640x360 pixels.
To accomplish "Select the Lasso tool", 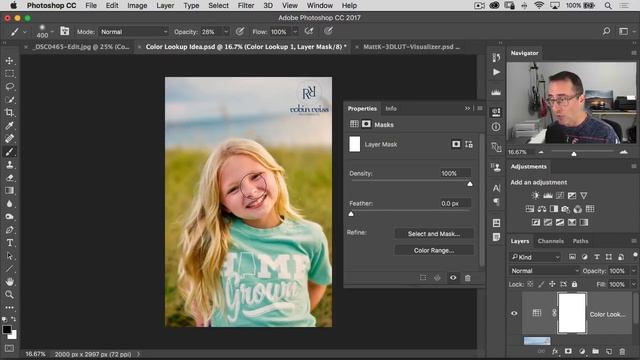I will click(x=9, y=87).
